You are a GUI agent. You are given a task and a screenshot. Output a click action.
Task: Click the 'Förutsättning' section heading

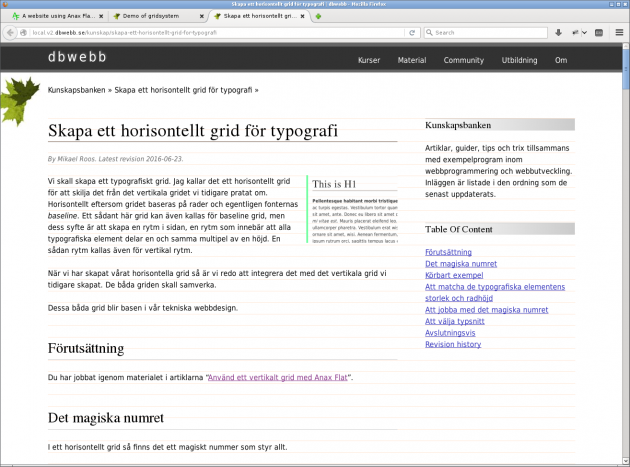(86, 348)
